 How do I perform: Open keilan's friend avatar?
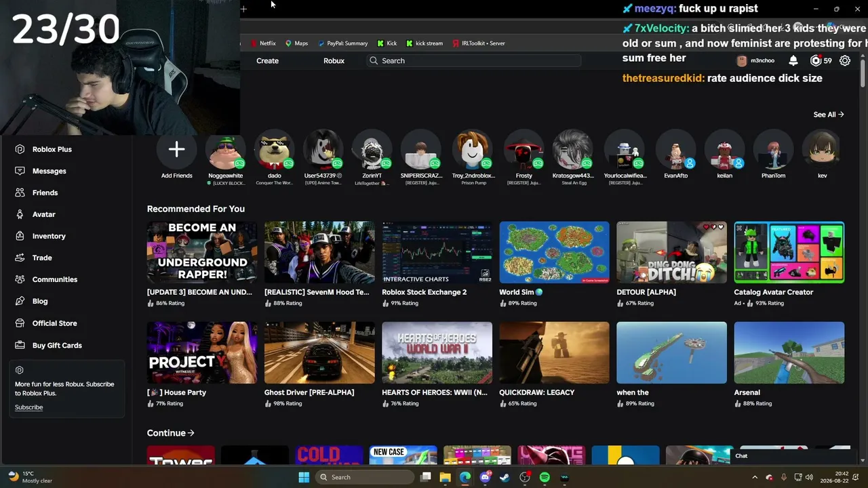[724, 149]
